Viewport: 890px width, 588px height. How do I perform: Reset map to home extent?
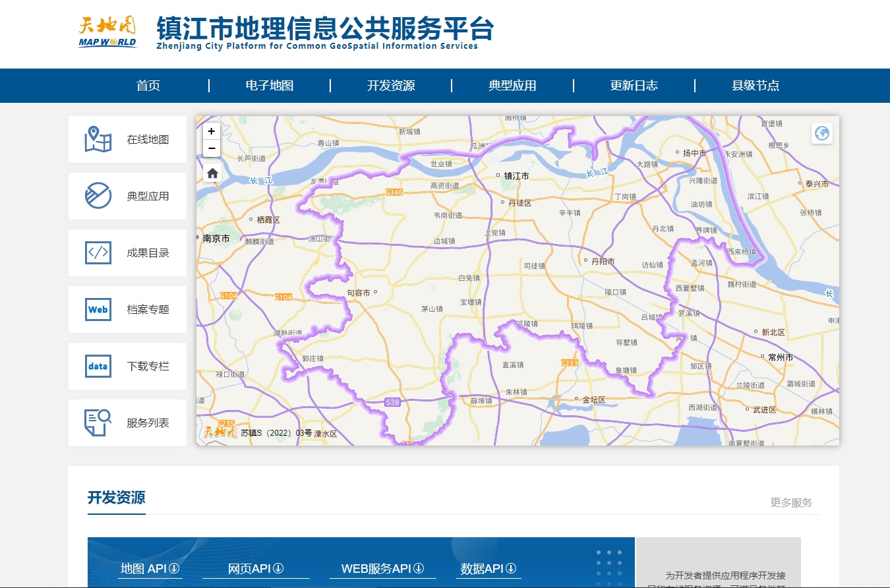[x=212, y=173]
